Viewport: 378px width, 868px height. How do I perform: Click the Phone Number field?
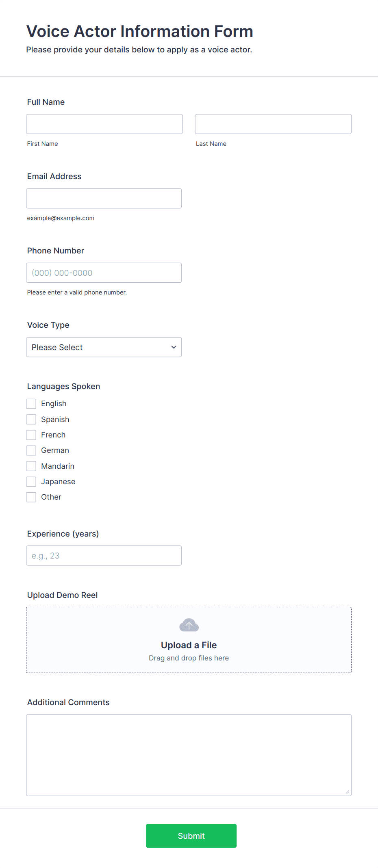[x=104, y=273]
